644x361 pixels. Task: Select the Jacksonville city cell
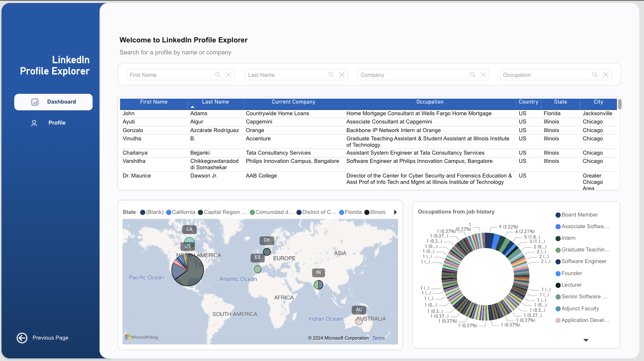point(597,113)
